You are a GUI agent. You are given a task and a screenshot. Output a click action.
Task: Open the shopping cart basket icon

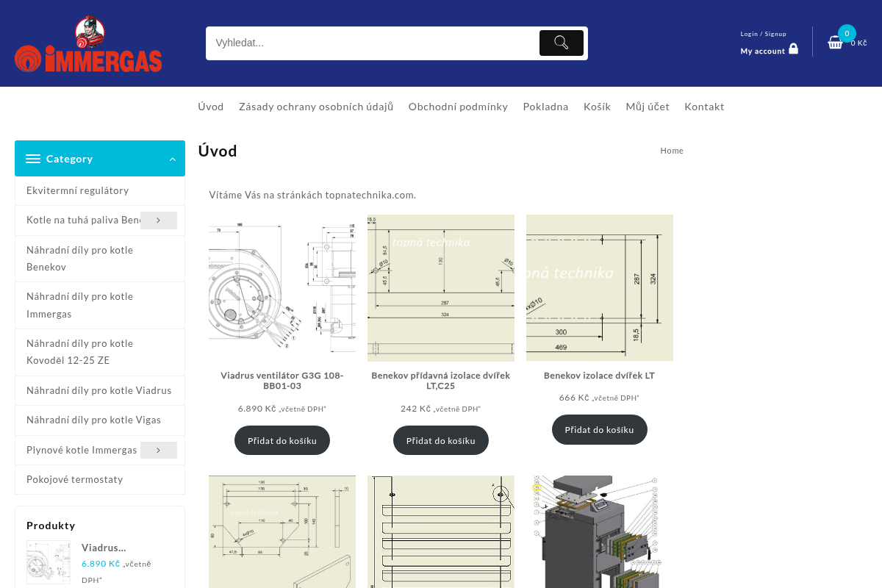click(835, 43)
